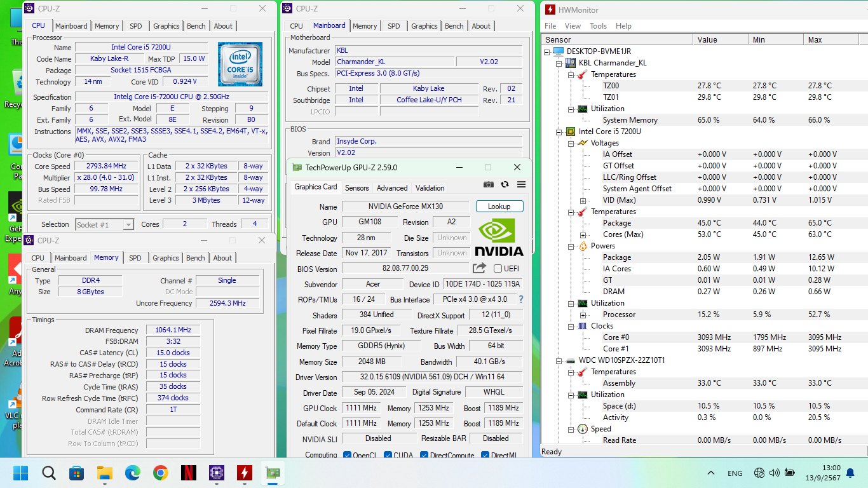
Task: Click the Sensor column header in HWMonitor
Action: click(x=617, y=39)
